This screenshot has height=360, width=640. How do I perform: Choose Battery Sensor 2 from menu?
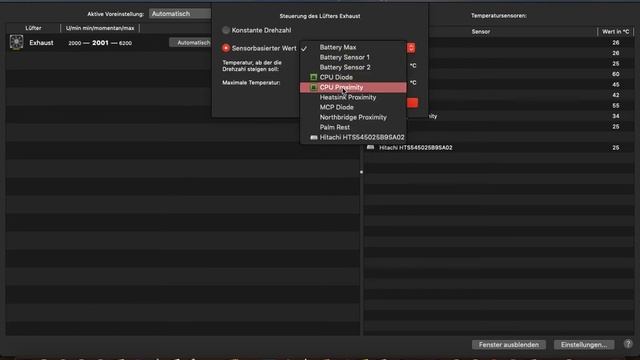click(x=353, y=67)
